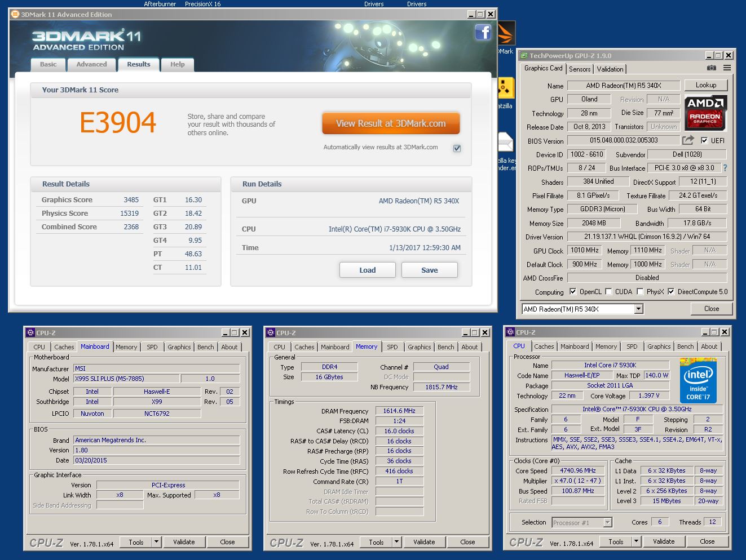The width and height of the screenshot is (746, 560).
Task: Open Tools dropdown arrow in Memory CPU-Z window
Action: tap(397, 542)
